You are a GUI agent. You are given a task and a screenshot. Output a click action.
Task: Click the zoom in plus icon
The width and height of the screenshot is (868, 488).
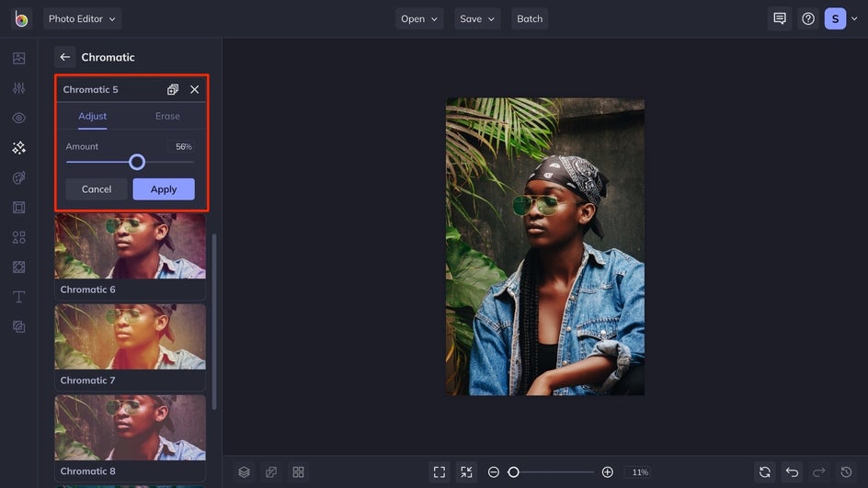(607, 472)
